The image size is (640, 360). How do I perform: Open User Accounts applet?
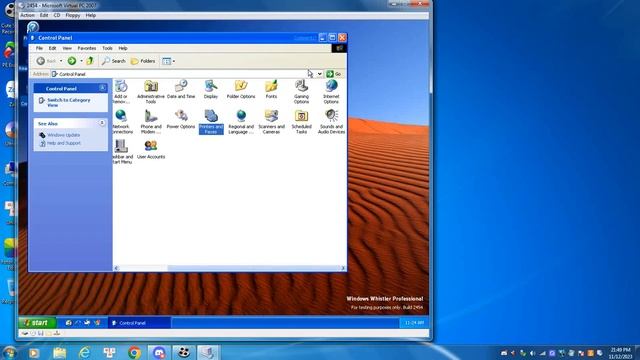151,149
